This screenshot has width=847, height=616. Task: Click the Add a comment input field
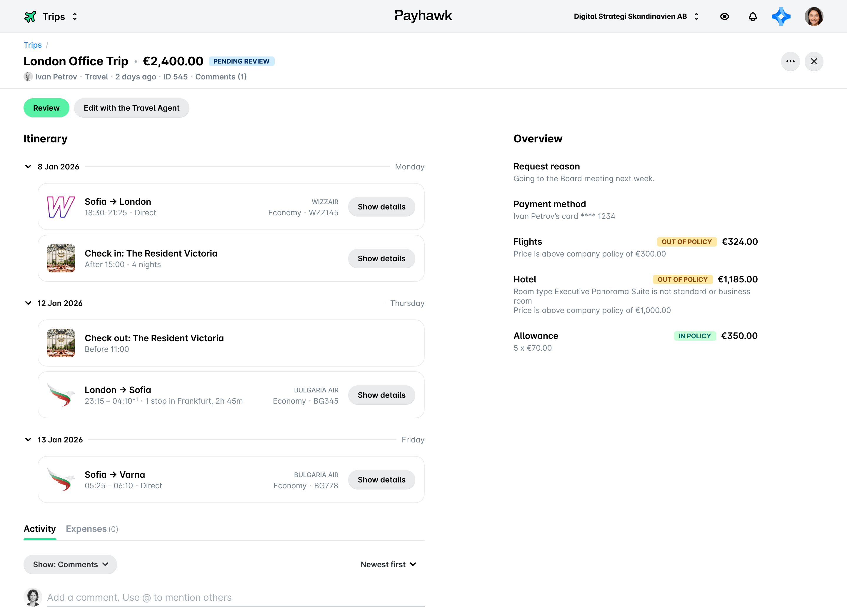pyautogui.click(x=236, y=597)
